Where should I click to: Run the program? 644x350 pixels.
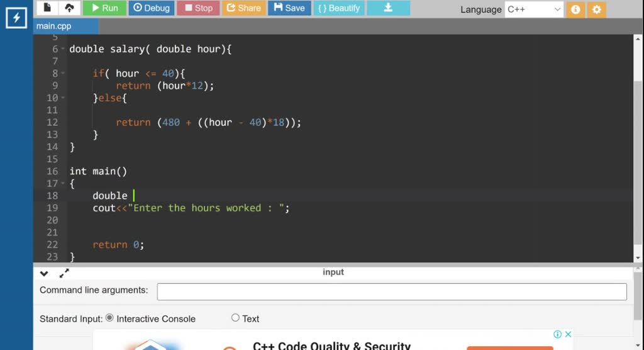tap(104, 8)
